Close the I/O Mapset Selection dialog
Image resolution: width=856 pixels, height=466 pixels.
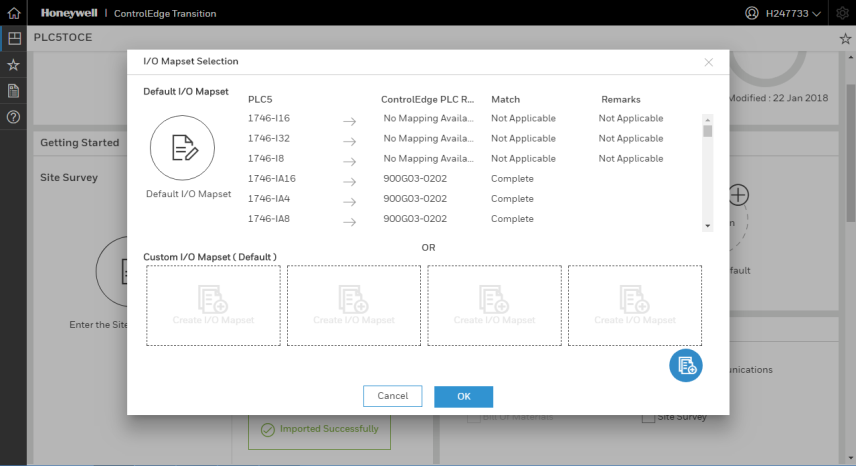[x=709, y=62]
